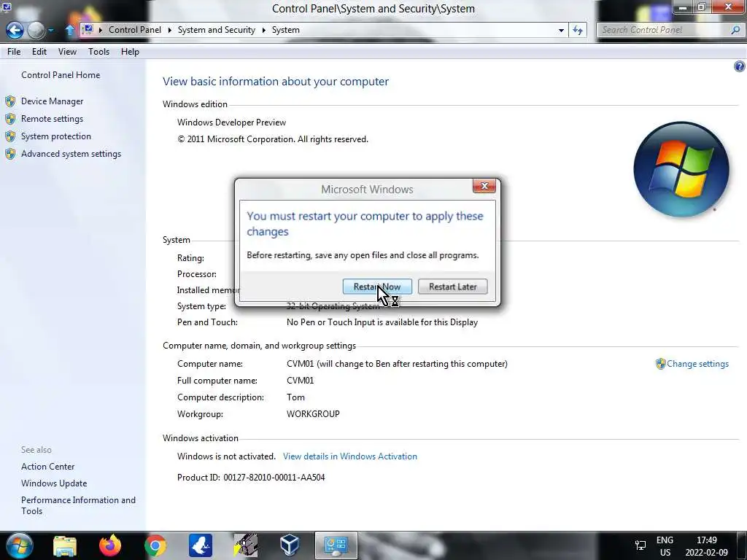Launch Google Chrome from the taskbar

pos(155,545)
